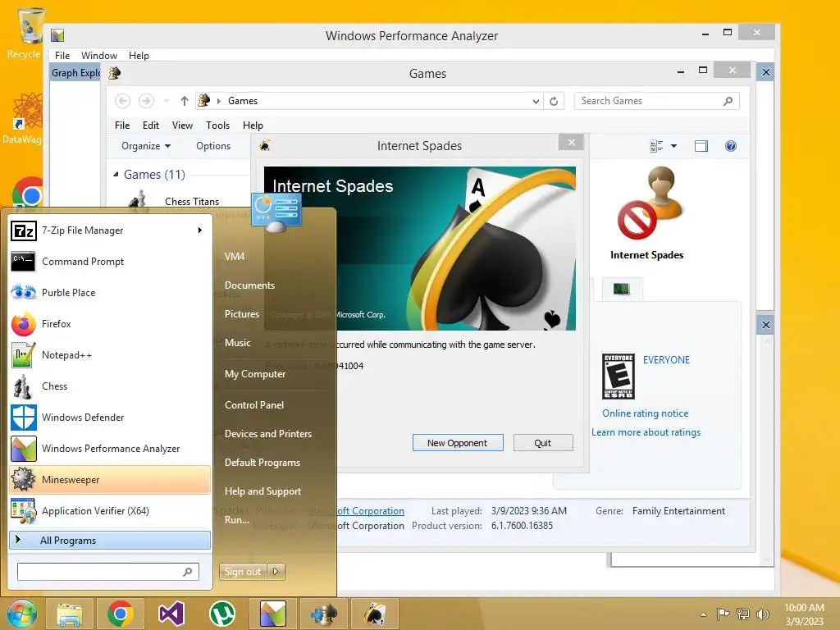Open Notepad++ from the Start menu
840x630 pixels.
click(x=109, y=355)
